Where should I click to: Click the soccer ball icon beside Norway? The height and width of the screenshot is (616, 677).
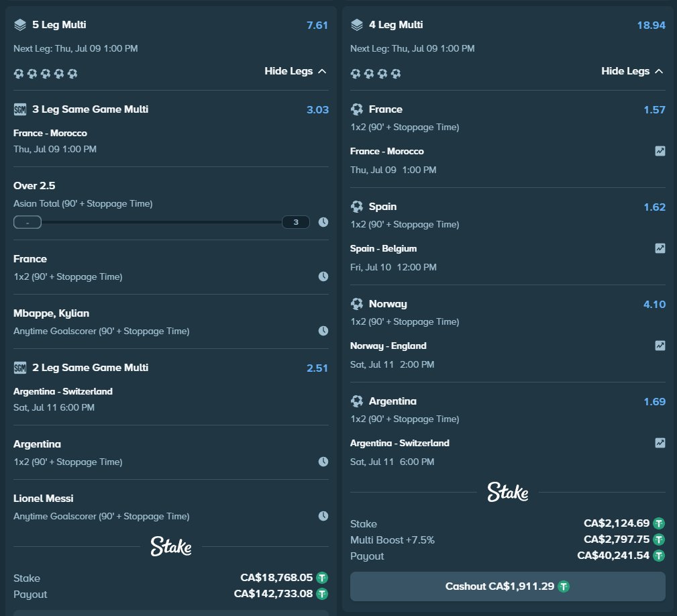357,304
